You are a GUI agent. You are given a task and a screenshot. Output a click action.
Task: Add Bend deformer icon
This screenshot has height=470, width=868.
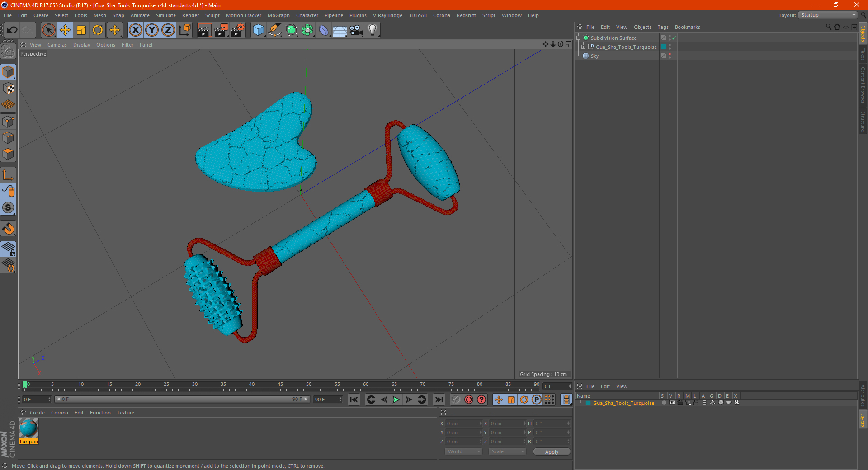pos(324,30)
